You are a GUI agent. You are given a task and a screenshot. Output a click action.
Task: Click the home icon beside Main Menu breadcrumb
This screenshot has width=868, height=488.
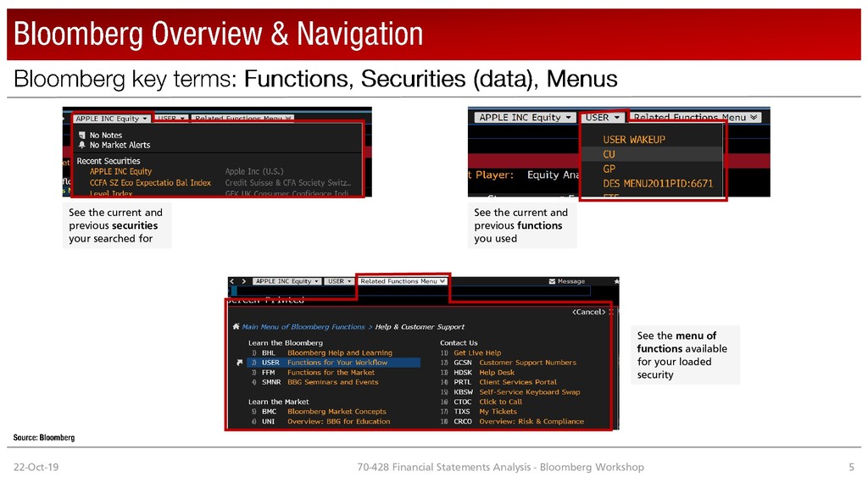pos(236,326)
